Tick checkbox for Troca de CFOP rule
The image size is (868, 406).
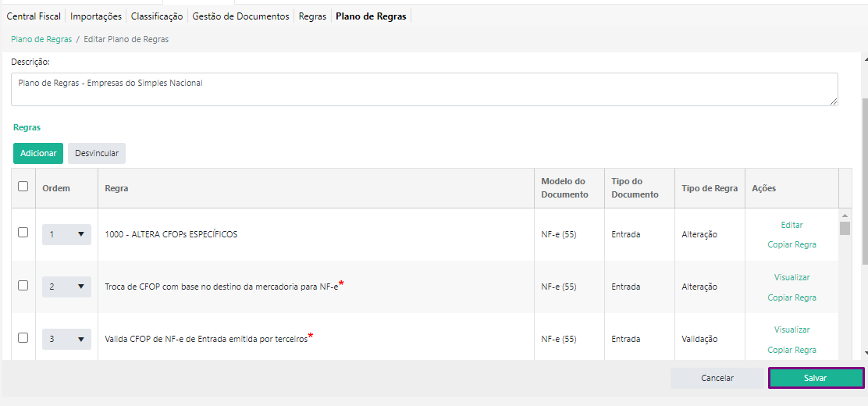[23, 286]
